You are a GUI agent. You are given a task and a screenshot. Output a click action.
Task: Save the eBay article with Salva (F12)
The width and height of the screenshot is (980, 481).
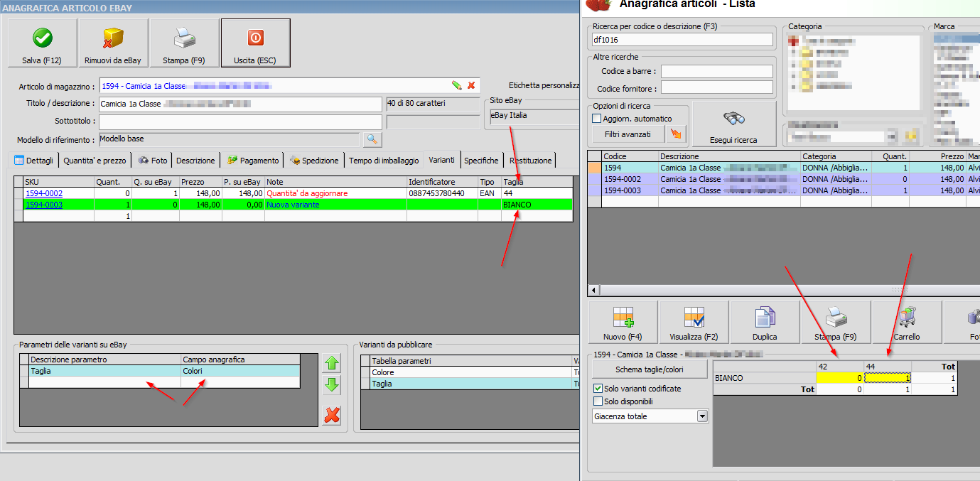pos(42,43)
